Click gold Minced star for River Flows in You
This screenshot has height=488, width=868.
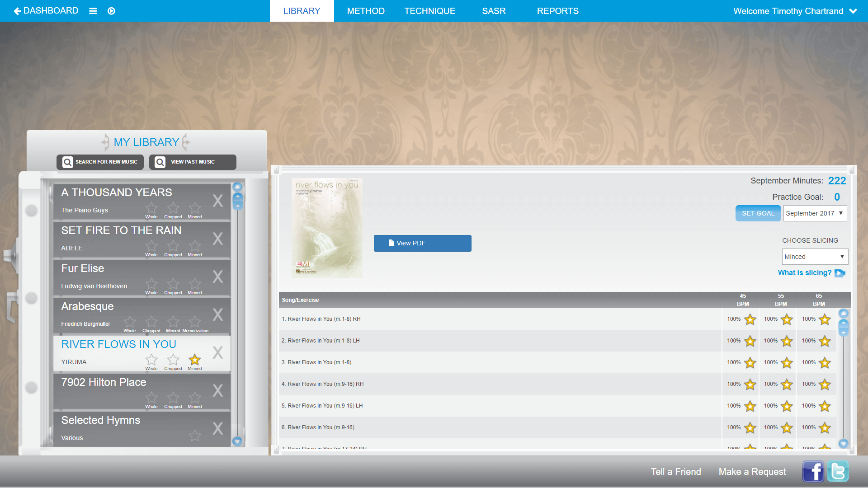click(195, 360)
